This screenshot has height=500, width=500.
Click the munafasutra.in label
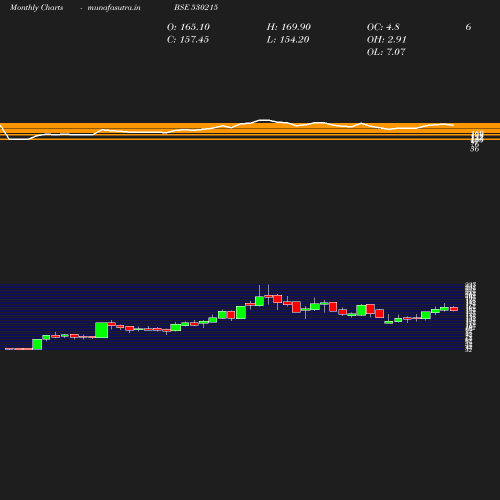pyautogui.click(x=114, y=7)
